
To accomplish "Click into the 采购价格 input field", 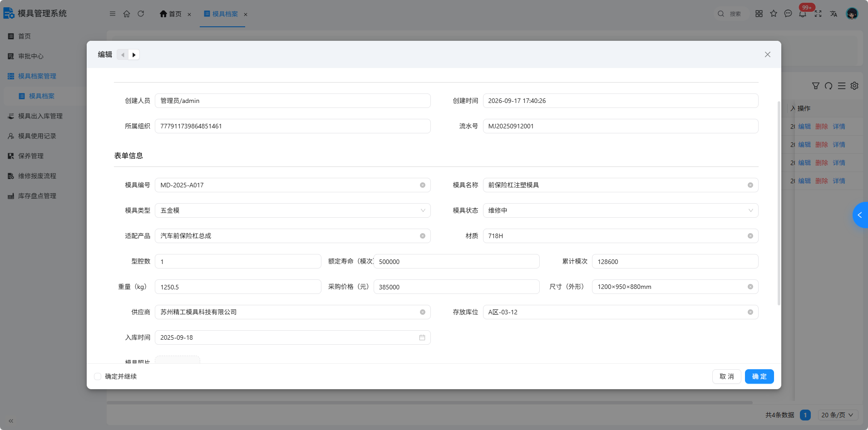I will point(456,287).
